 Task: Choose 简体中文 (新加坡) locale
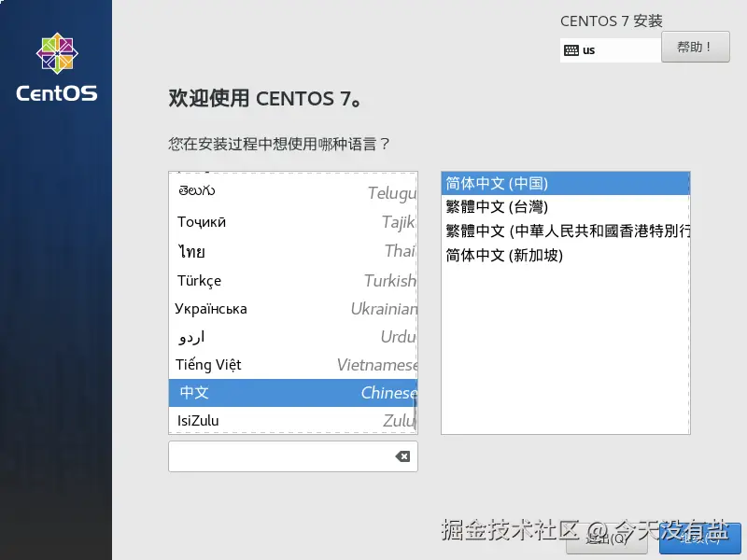(566, 255)
